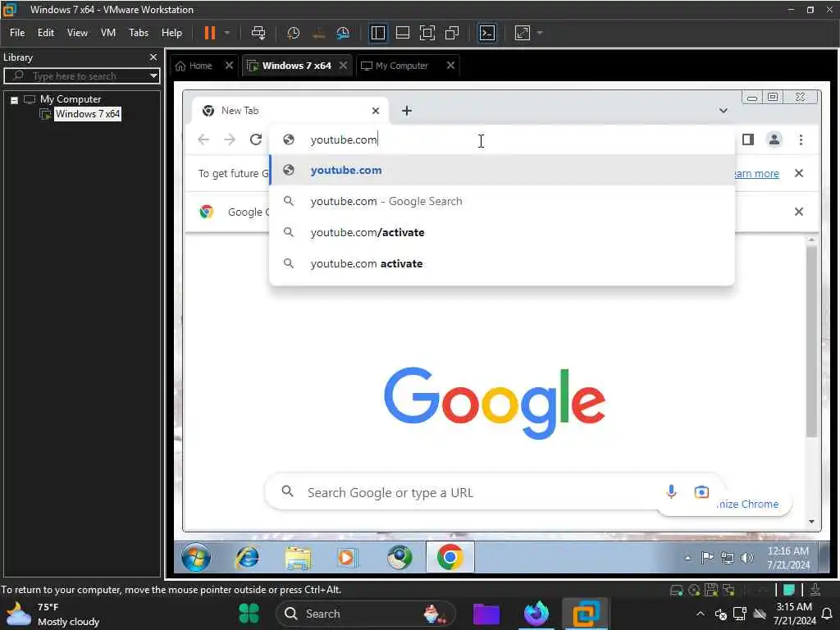Search by image with the camera icon
This screenshot has width=840, height=630.
701,492
